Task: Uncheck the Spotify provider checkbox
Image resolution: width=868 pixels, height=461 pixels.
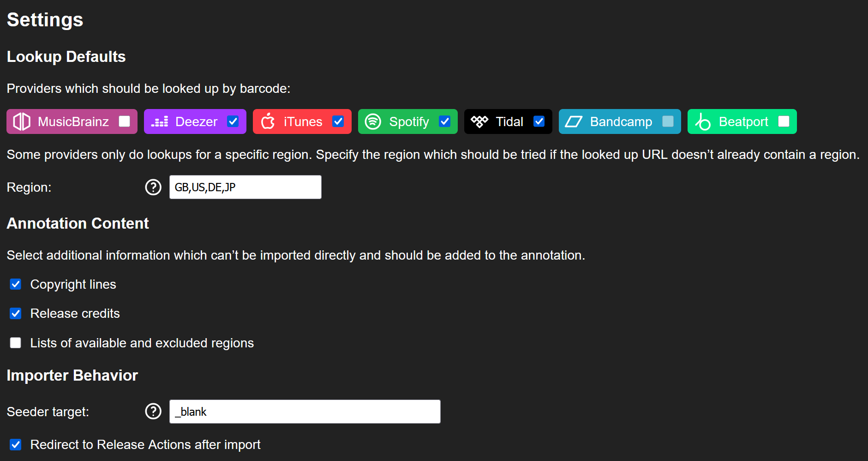Action: pyautogui.click(x=445, y=121)
